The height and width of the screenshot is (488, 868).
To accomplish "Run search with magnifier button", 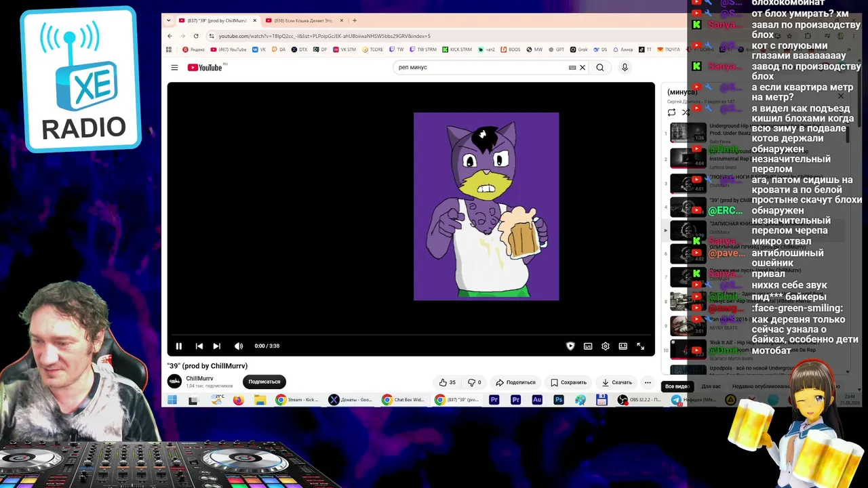I will click(600, 67).
